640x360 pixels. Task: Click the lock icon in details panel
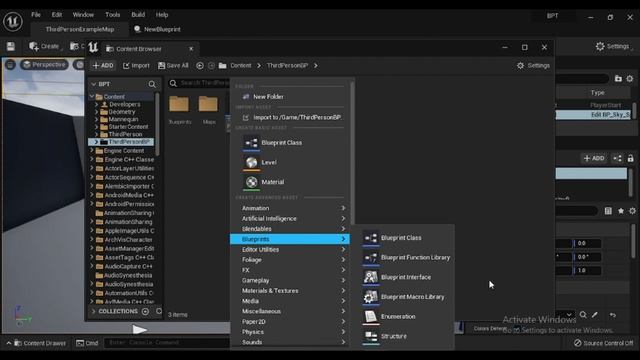tap(631, 158)
